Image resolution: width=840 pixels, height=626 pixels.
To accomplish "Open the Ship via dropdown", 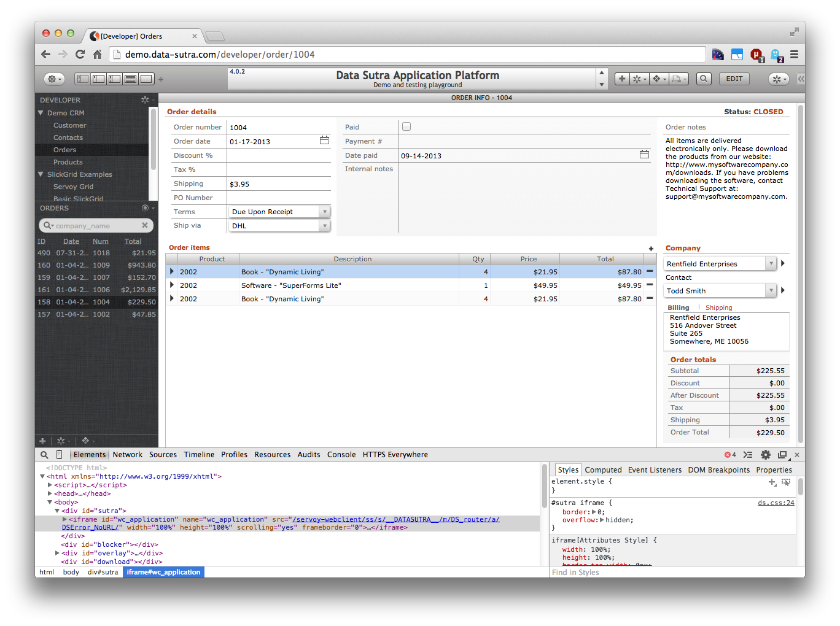I will pos(279,226).
